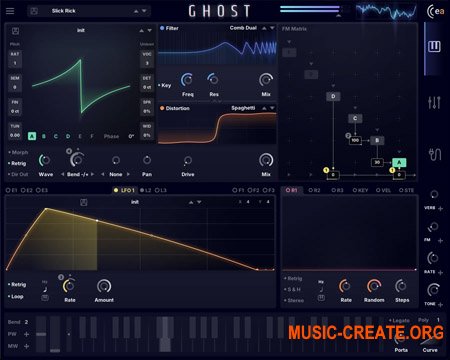The width and height of the screenshot is (450, 360).
Task: Toggle the Morph option
Action: tap(18, 152)
